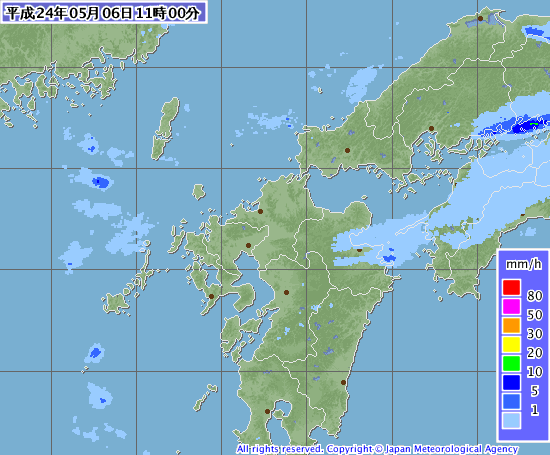Click the brown city dot in central Kyushu

[286, 292]
